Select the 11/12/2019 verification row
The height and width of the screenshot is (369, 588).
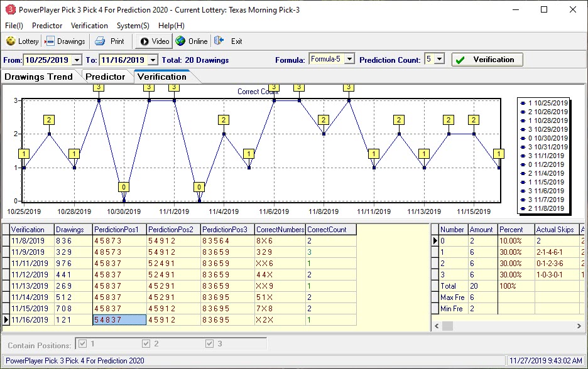tap(179, 275)
